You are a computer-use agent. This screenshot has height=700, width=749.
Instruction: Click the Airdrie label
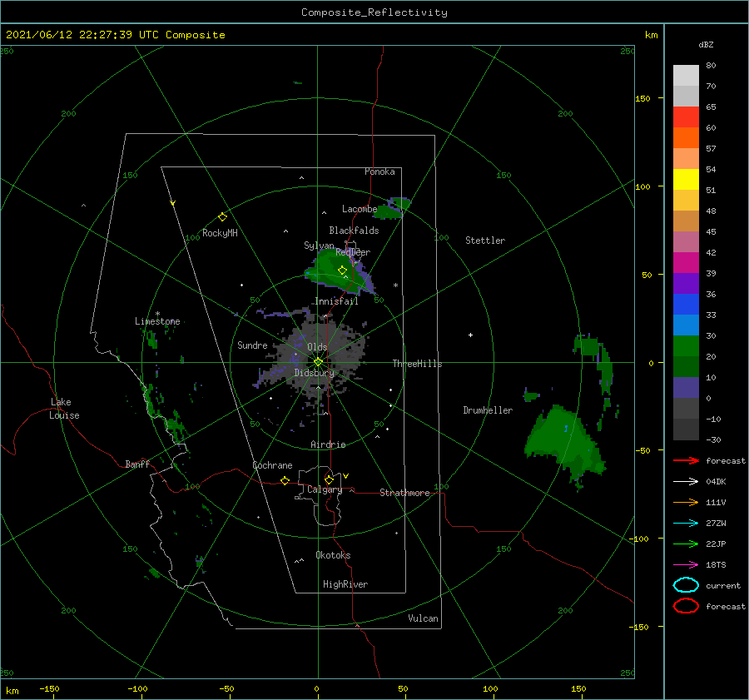coord(328,444)
